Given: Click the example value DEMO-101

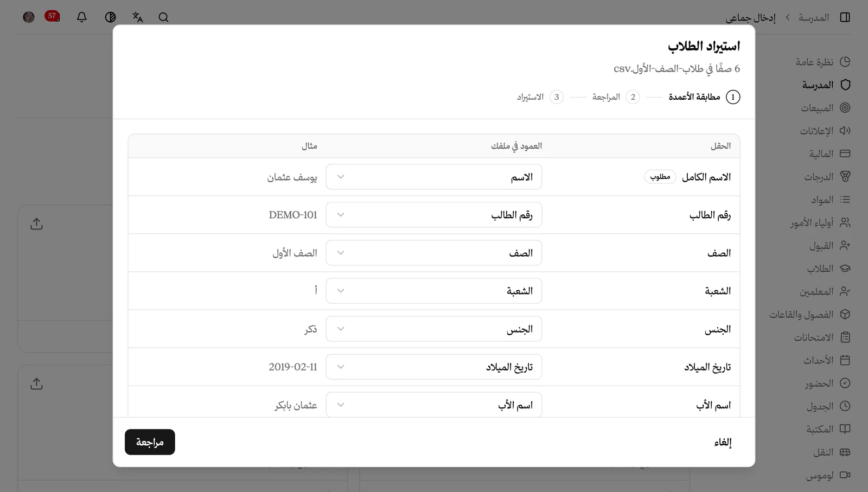Looking at the screenshot, I should pos(293,215).
